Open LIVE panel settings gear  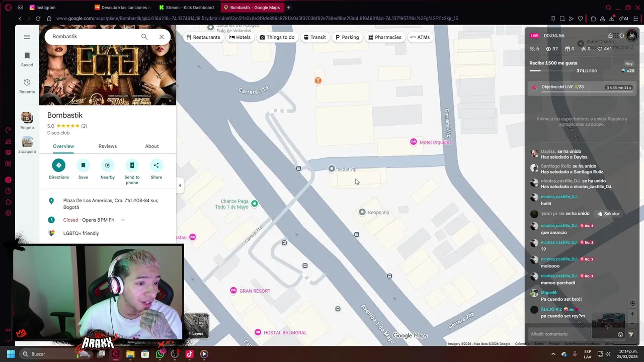click(x=622, y=36)
